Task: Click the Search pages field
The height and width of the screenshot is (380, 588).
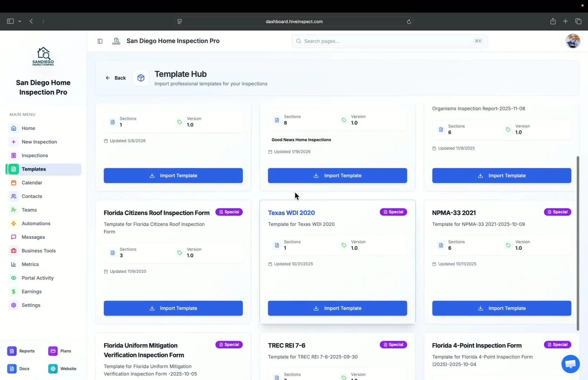Action: point(389,41)
